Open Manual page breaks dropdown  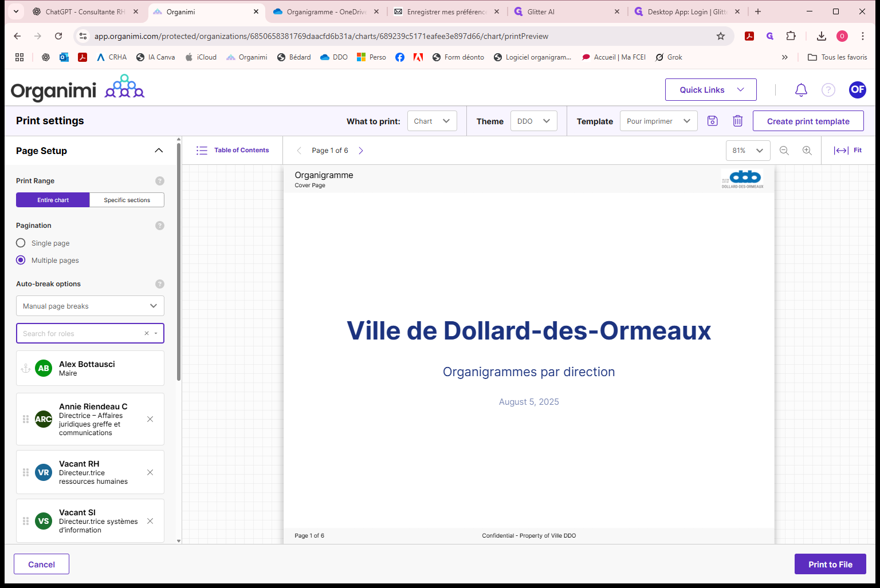click(x=90, y=306)
